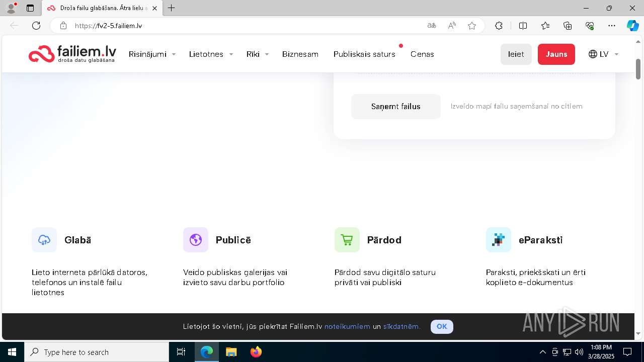Open the sīkdatnēm cookies link
This screenshot has width=644, height=362.
coord(401,326)
